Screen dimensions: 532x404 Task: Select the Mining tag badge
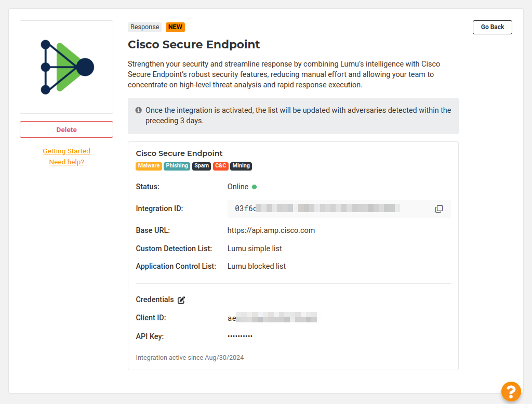241,166
